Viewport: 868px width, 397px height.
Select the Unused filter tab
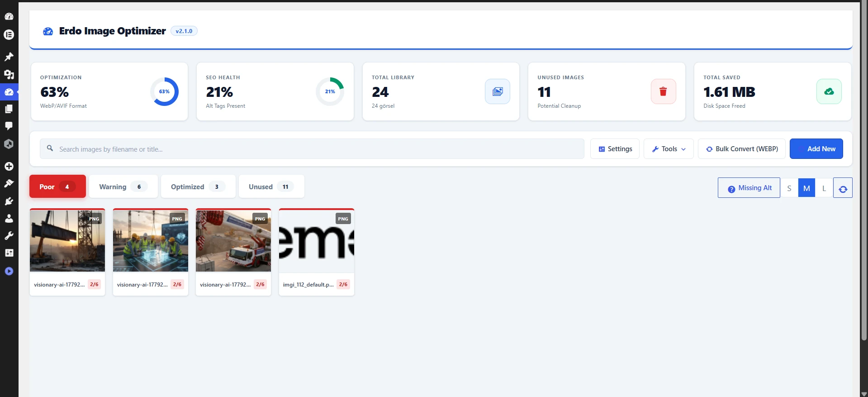coord(271,187)
